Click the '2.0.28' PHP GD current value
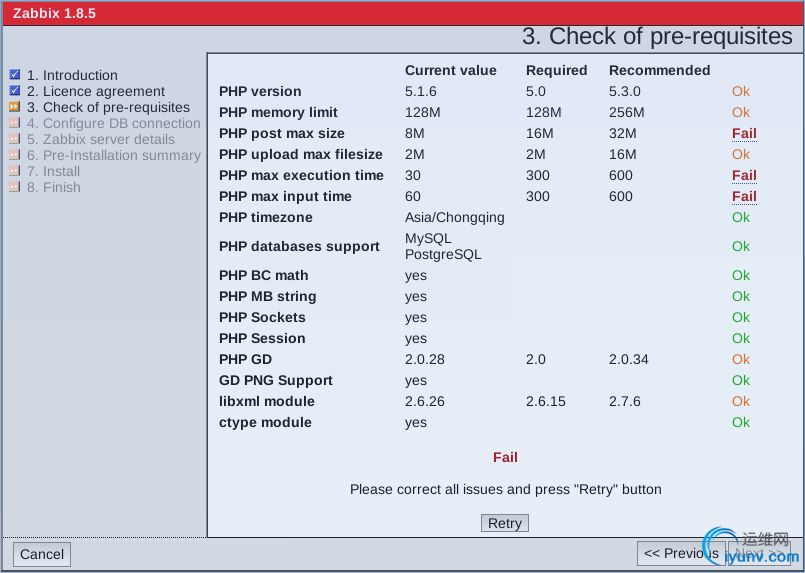This screenshot has height=573, width=805. click(x=425, y=359)
